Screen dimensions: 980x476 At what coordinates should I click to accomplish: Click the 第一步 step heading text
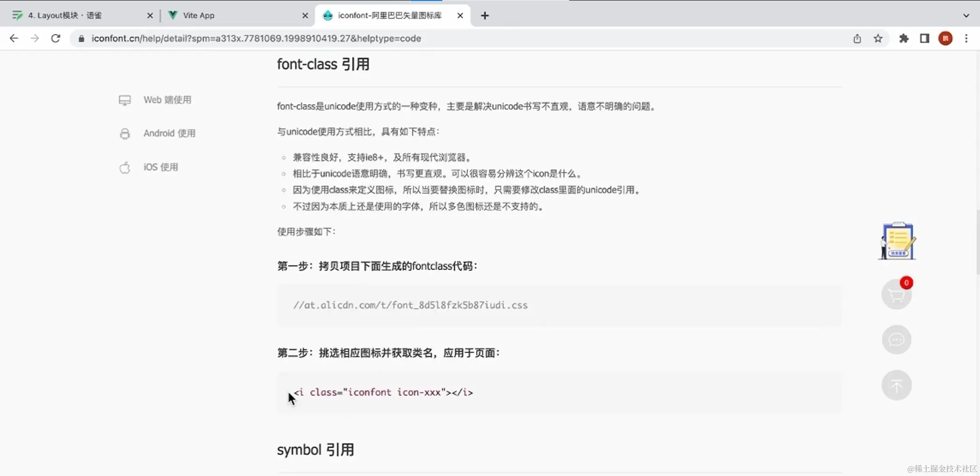coord(377,266)
